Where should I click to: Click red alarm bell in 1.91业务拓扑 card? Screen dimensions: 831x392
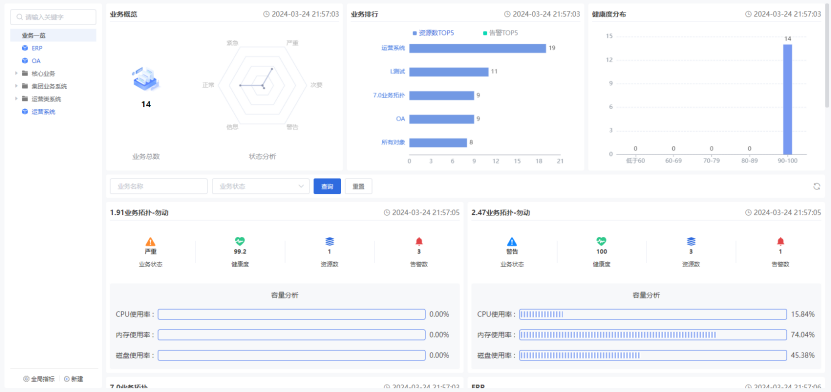[x=419, y=242]
